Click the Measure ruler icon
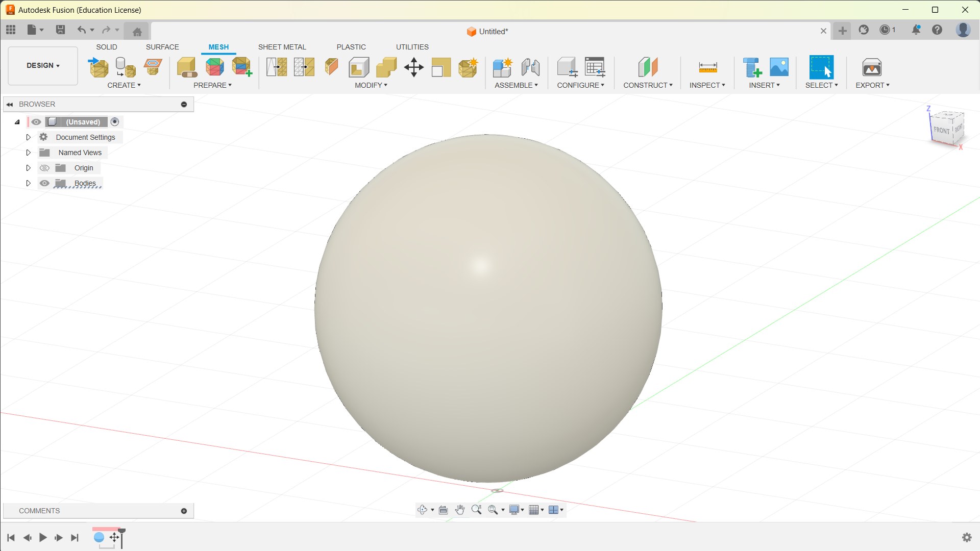Image resolution: width=980 pixels, height=551 pixels. point(707,67)
